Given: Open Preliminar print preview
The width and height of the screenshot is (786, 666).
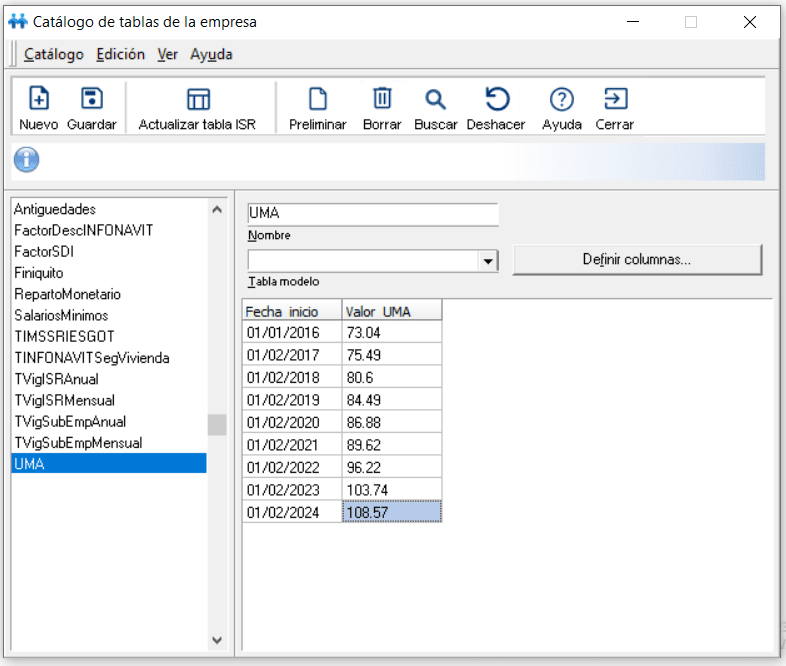Looking at the screenshot, I should 318,99.
